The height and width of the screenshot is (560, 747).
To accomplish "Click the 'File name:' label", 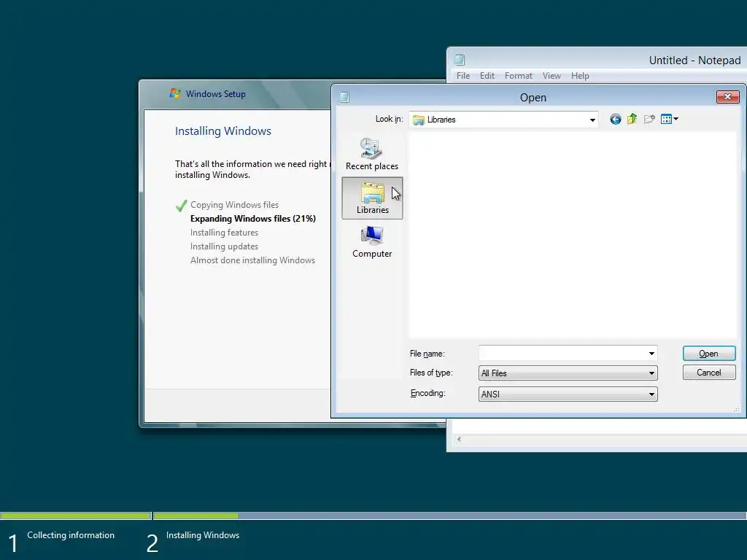I will point(427,354).
